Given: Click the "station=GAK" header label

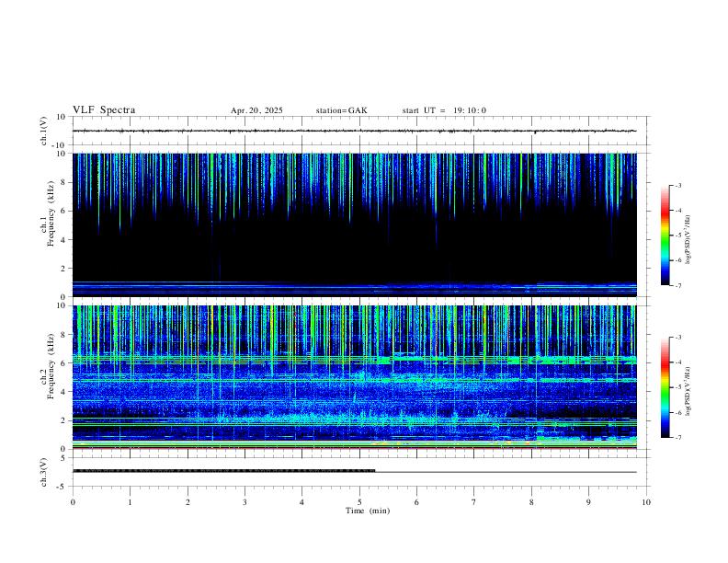Looking at the screenshot, I should tap(342, 110).
